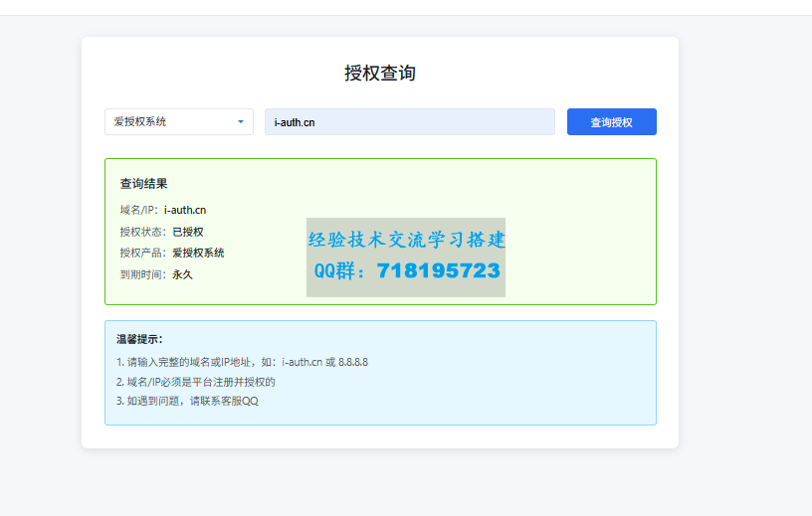Click the 查询授权 button
The height and width of the screenshot is (516, 812).
pos(611,122)
